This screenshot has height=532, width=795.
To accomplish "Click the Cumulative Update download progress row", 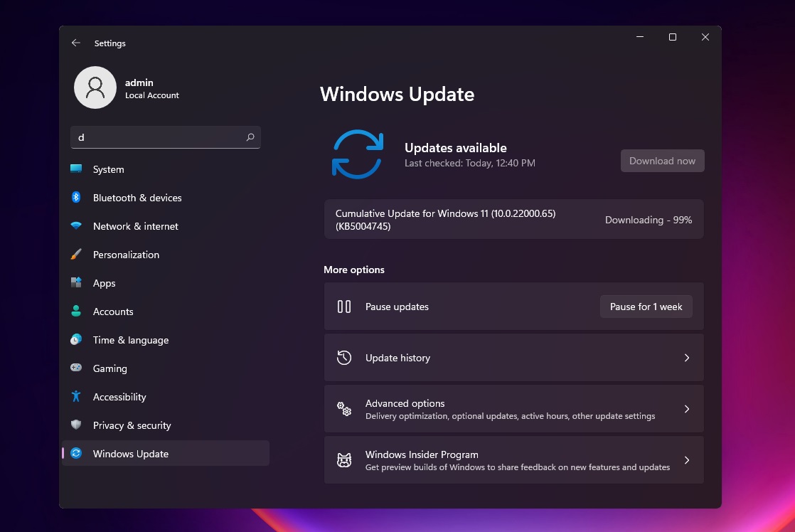I will (x=513, y=220).
